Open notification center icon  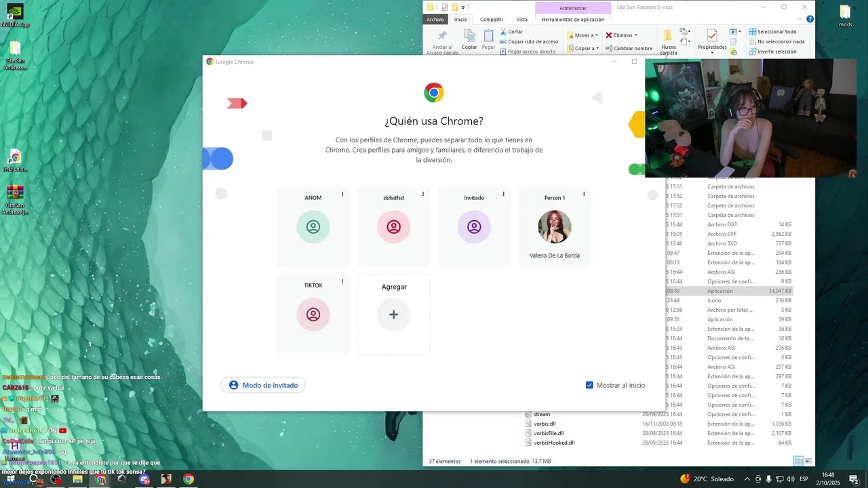(x=854, y=479)
